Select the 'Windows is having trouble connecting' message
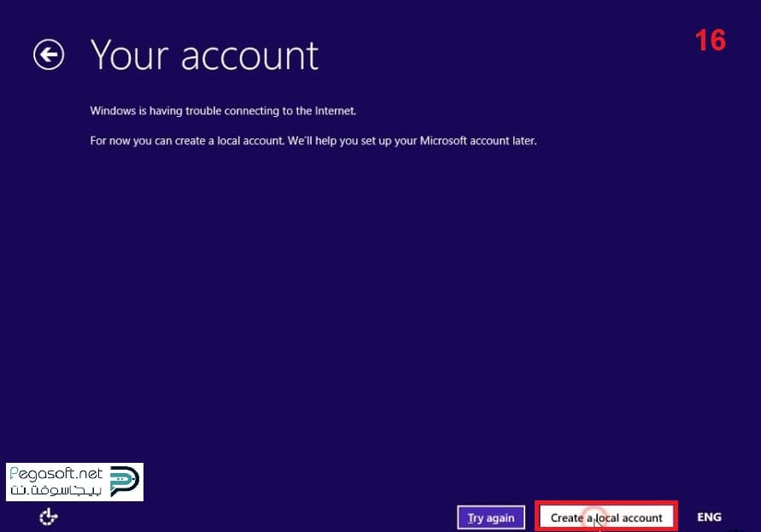761x532 pixels. coord(223,111)
